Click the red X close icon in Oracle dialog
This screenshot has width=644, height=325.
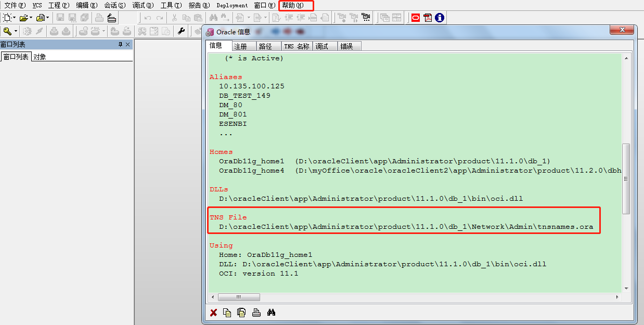213,313
